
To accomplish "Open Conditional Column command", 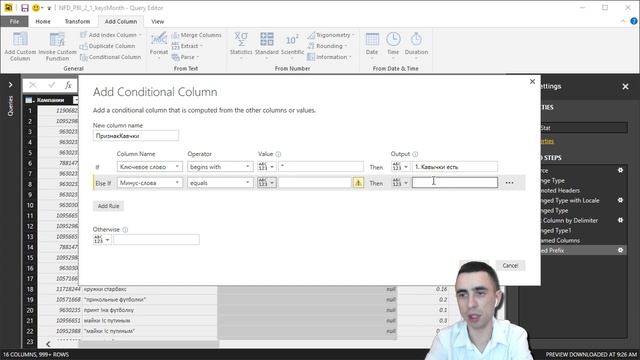I will pos(111,57).
